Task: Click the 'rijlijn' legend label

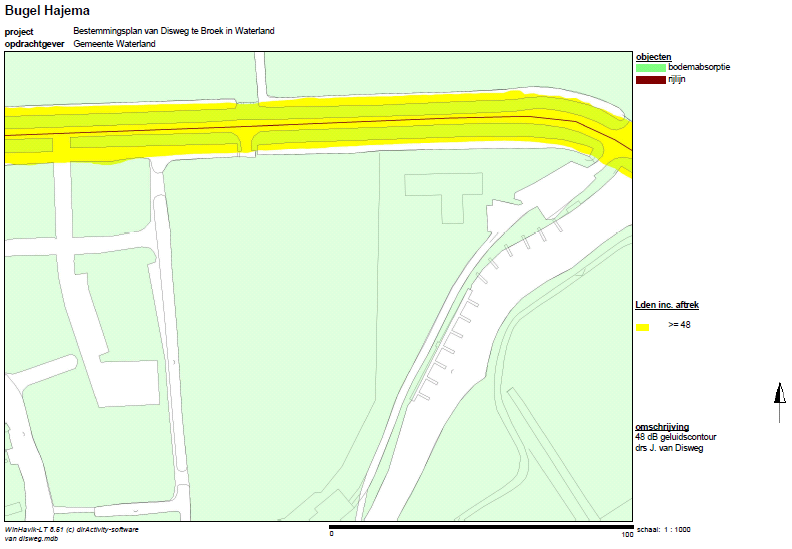Action: (677, 79)
